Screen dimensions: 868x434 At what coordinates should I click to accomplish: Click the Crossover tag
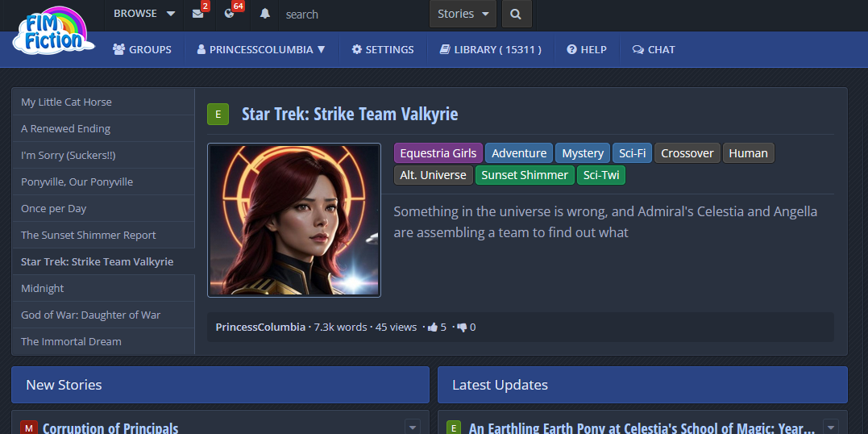(x=687, y=153)
